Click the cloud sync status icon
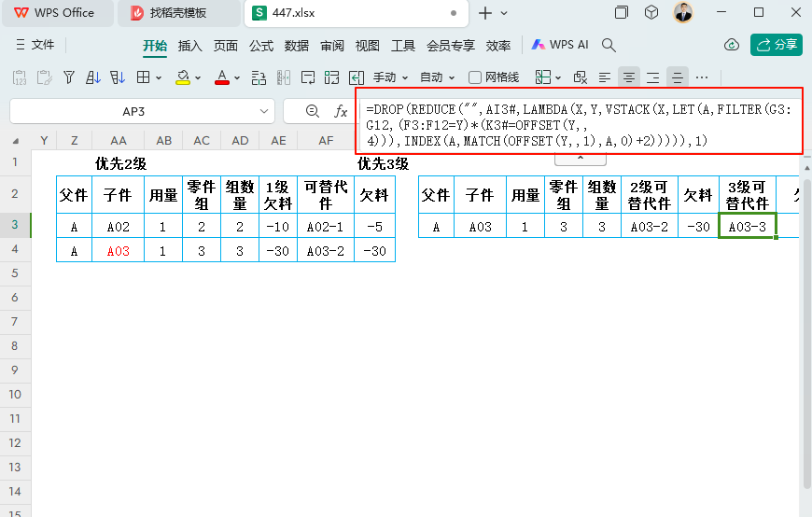The image size is (812, 517). tap(731, 45)
